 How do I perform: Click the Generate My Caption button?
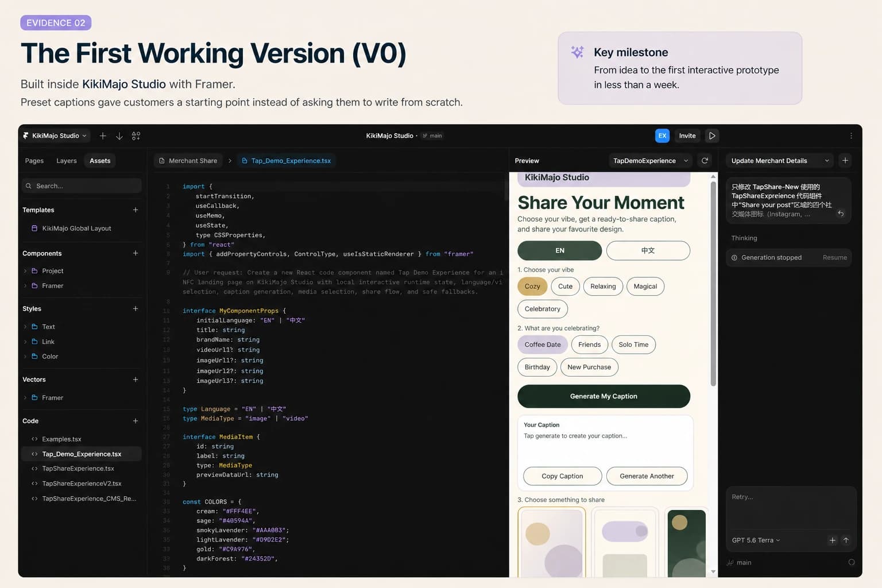[x=604, y=396]
